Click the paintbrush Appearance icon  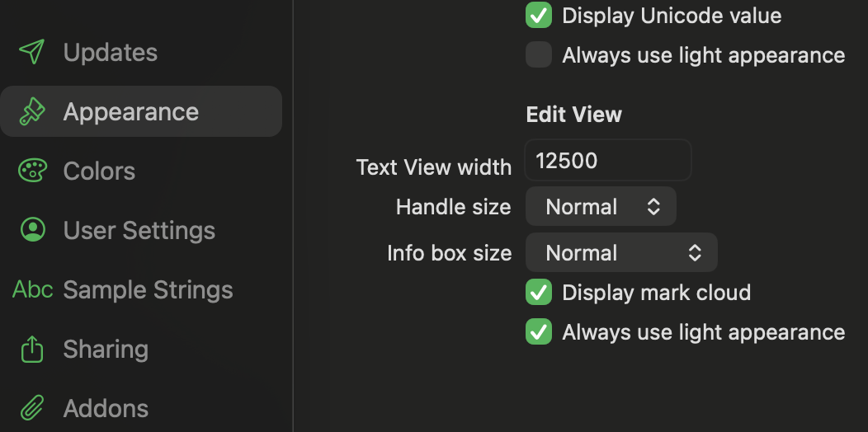coord(32,111)
